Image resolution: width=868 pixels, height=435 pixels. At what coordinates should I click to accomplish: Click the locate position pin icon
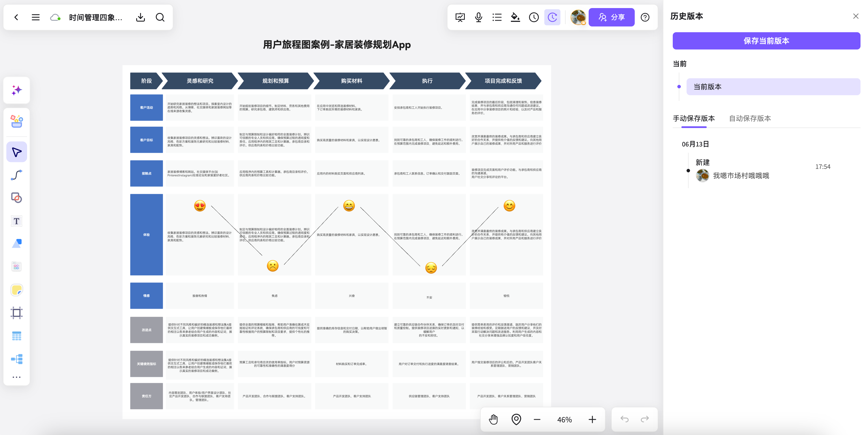pos(516,419)
